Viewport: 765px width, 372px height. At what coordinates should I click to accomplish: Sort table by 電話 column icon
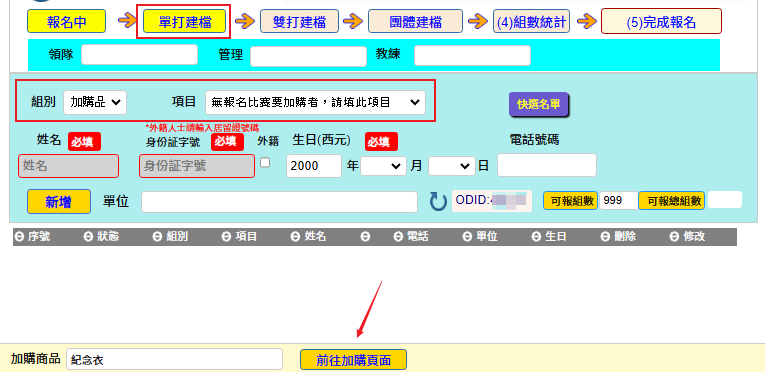point(399,237)
